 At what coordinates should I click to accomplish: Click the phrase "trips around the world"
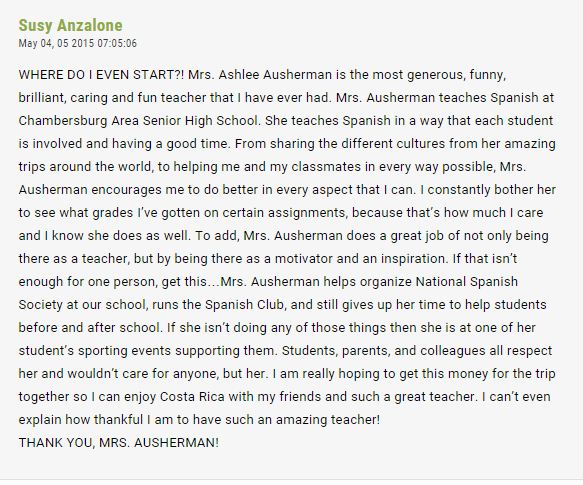pos(86,167)
